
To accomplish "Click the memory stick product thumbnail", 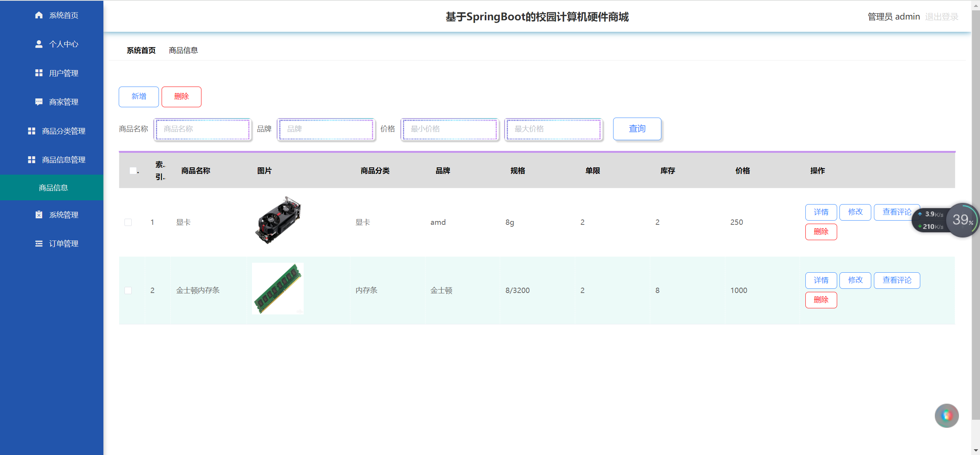I will pyautogui.click(x=278, y=289).
